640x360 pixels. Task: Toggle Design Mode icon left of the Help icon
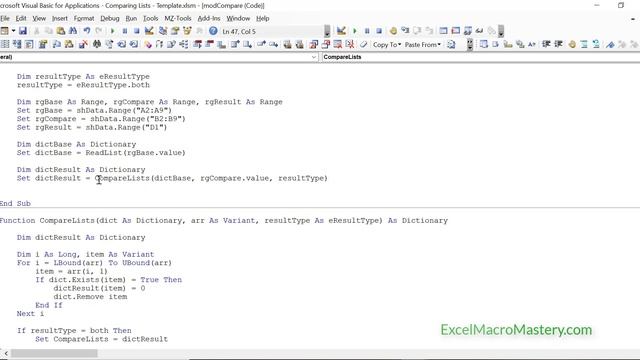click(149, 31)
